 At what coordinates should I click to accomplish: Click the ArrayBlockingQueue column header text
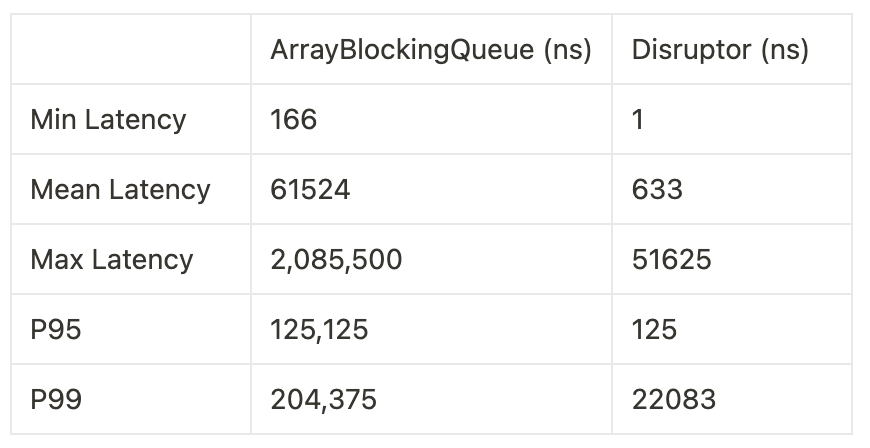click(405, 49)
